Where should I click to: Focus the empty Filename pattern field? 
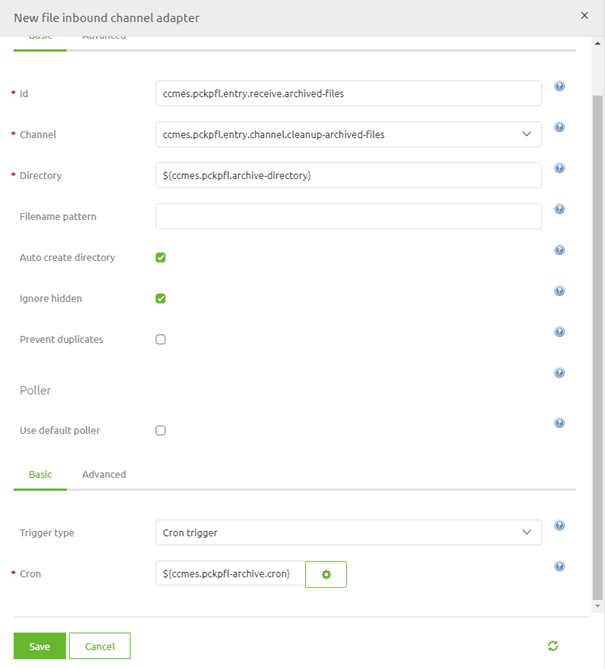[x=349, y=216]
